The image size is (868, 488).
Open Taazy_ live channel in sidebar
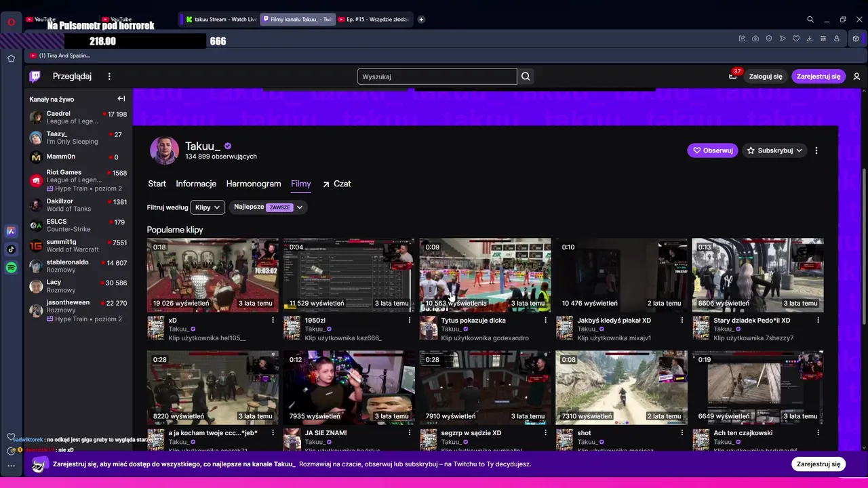[78, 138]
